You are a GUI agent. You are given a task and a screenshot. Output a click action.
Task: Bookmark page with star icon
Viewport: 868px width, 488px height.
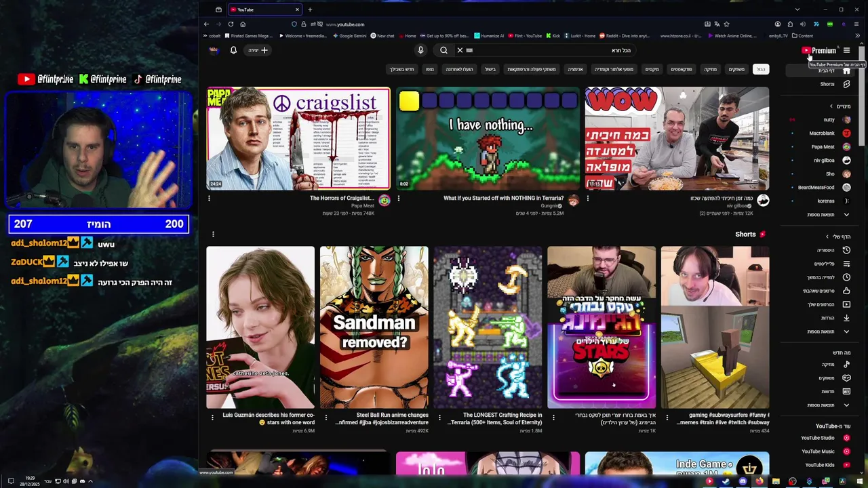(x=727, y=24)
